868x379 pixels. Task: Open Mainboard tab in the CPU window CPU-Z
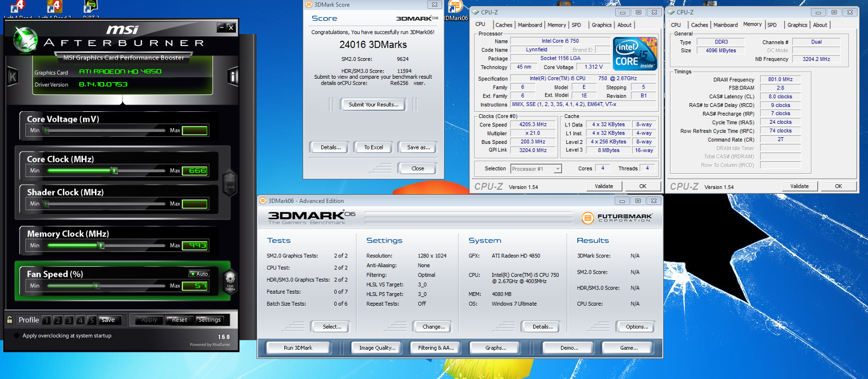tap(529, 25)
